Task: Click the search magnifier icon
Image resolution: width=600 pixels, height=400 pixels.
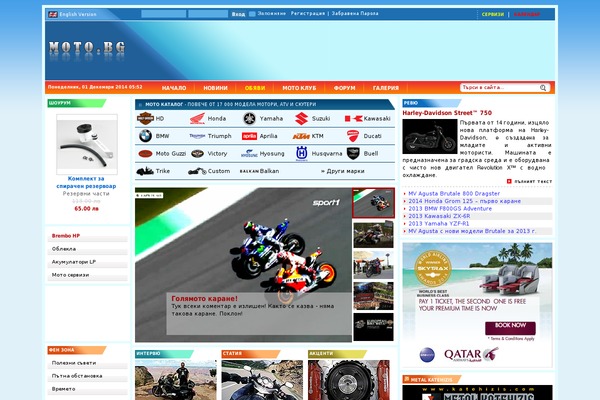Action: (543, 88)
